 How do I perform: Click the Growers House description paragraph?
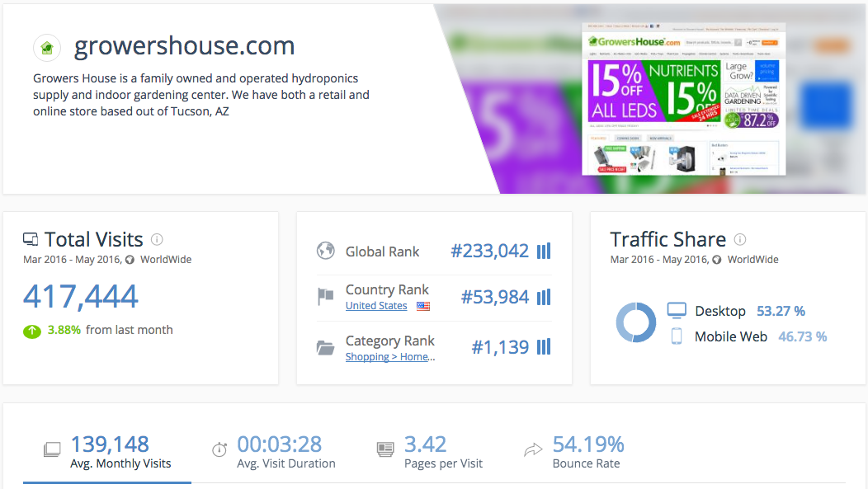(201, 95)
